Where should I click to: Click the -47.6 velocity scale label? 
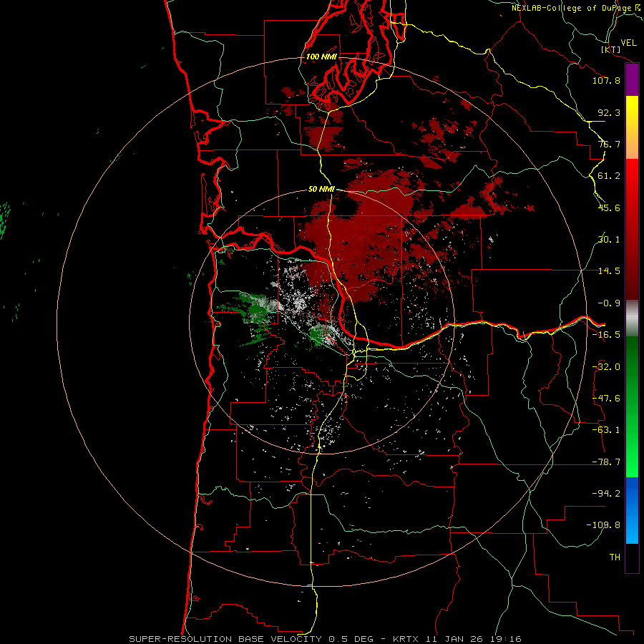(606, 399)
